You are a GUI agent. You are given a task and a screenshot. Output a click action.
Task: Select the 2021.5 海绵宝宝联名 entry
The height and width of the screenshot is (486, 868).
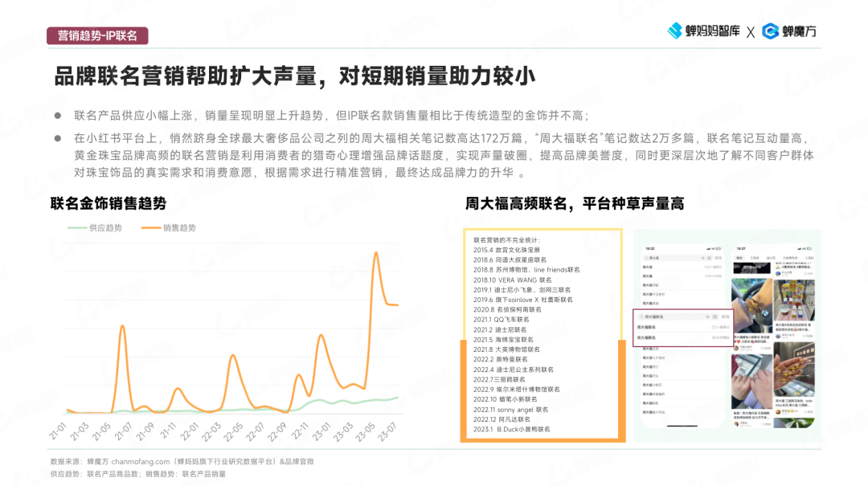pos(503,339)
